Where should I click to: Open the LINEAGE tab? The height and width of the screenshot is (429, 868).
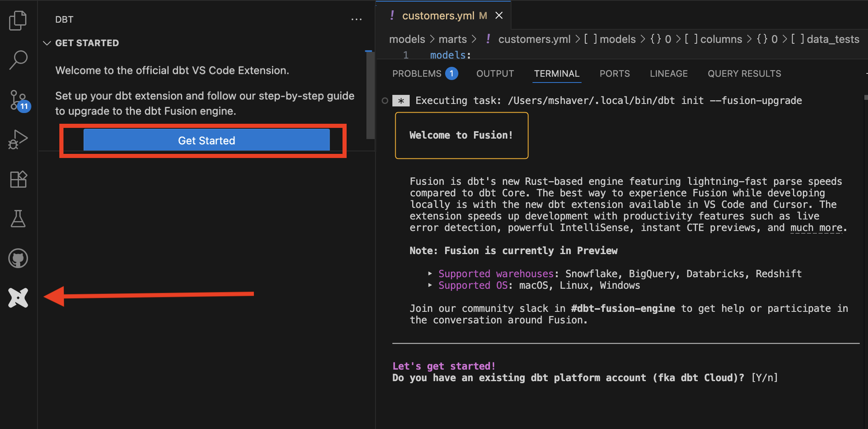tap(669, 73)
